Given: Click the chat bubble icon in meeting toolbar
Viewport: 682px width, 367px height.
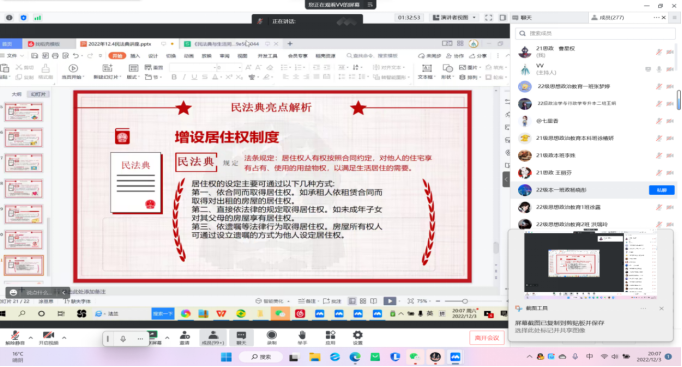Looking at the screenshot, I should (x=241, y=337).
